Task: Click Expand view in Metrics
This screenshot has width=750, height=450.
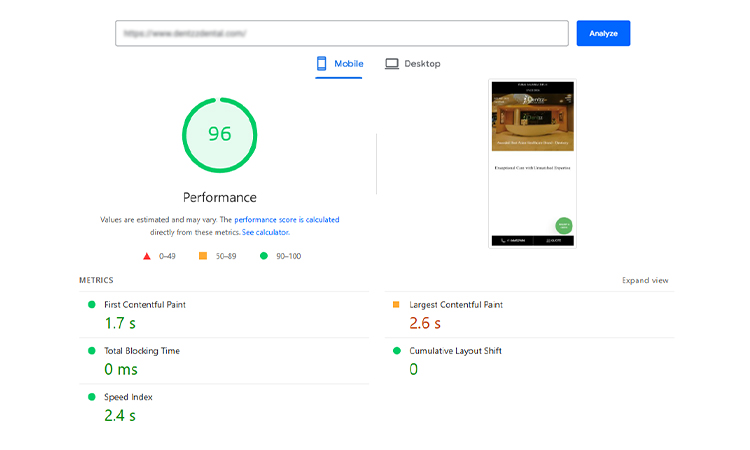Action: point(645,280)
